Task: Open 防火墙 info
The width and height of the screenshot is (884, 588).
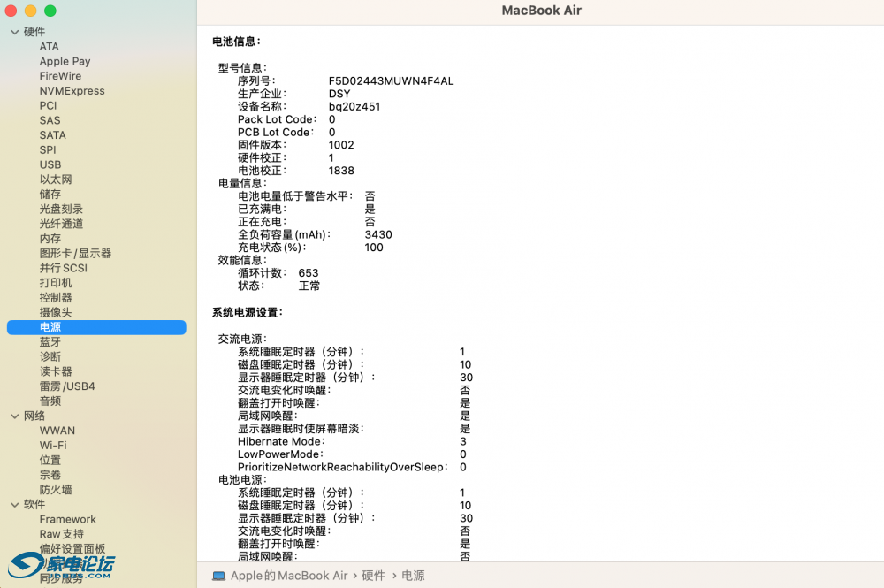Action: 56,489
